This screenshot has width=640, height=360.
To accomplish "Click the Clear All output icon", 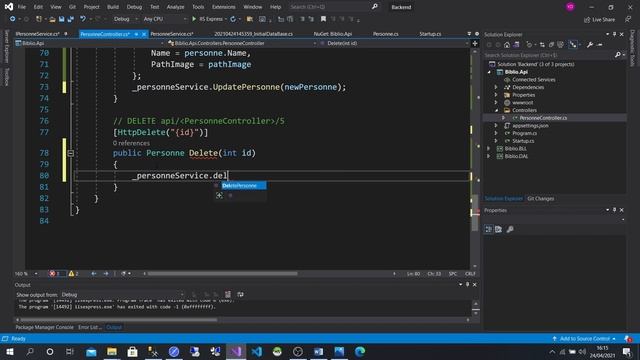I will [228, 294].
